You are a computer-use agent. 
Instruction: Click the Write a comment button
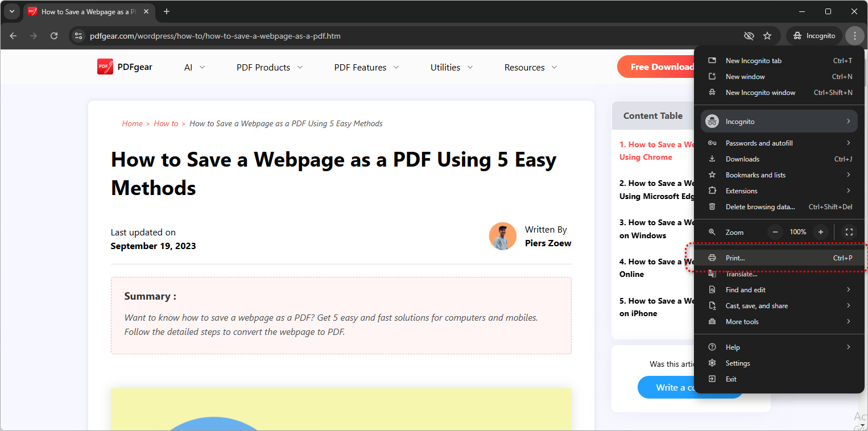coord(666,387)
